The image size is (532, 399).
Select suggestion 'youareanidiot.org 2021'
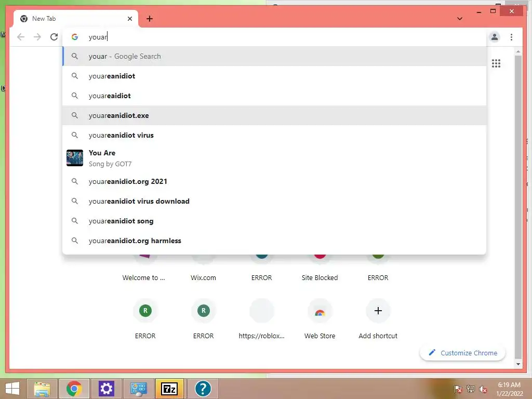(274, 181)
